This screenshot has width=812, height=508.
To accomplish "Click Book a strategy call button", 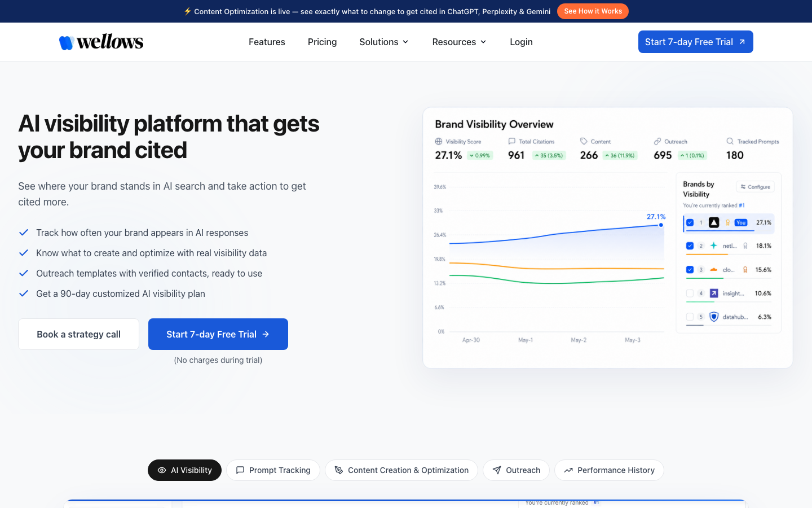I will (78, 334).
